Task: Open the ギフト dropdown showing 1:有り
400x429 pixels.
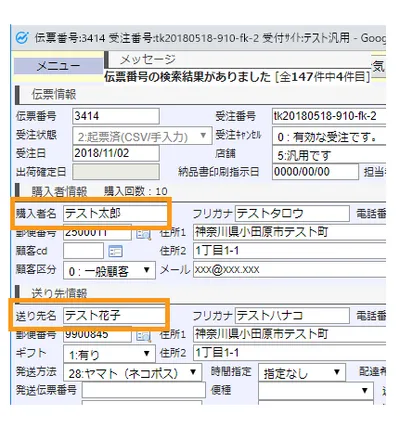Action: (109, 354)
